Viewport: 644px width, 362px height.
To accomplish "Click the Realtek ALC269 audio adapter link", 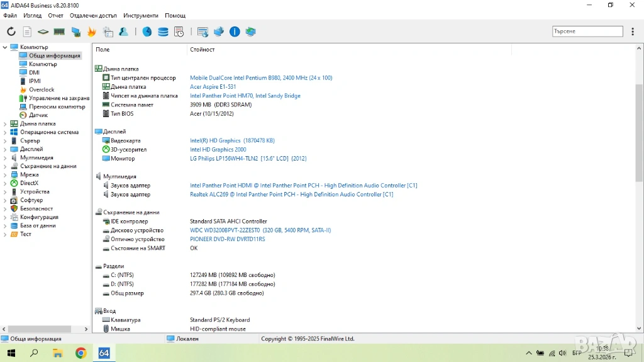I will tap(291, 195).
